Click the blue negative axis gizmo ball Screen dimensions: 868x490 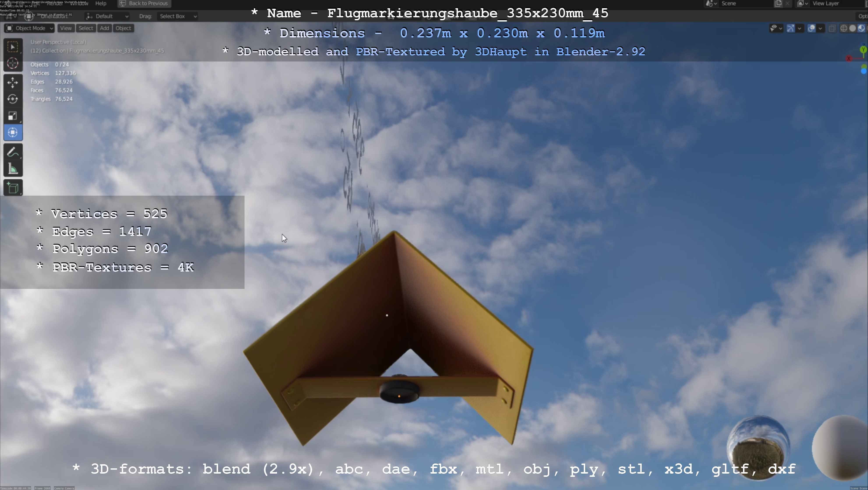coord(864,71)
